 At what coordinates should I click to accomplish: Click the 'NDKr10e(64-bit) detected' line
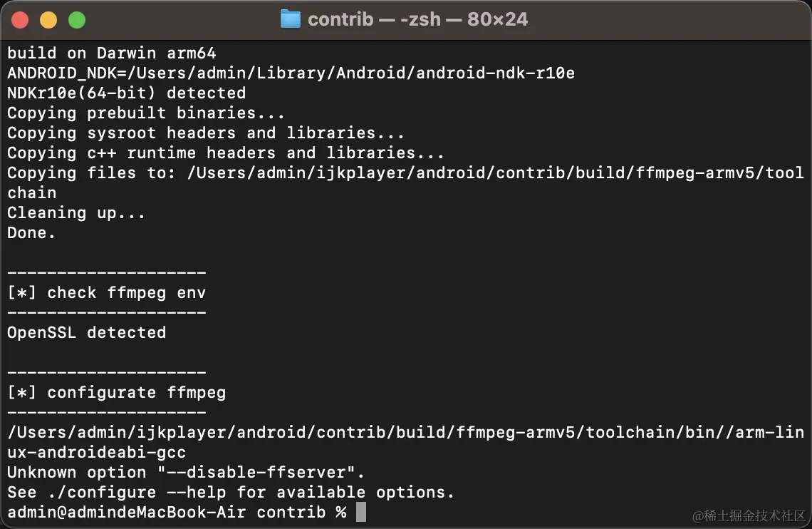pyautogui.click(x=126, y=93)
